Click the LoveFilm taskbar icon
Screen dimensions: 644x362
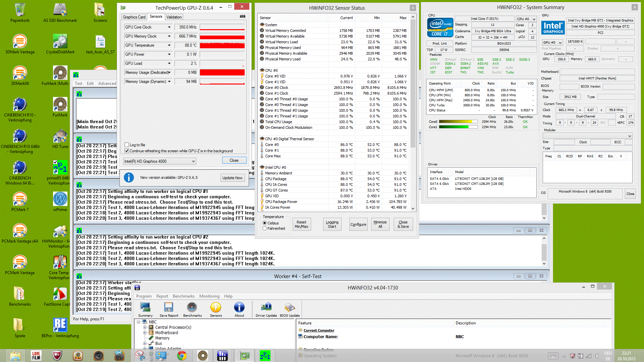(36, 356)
